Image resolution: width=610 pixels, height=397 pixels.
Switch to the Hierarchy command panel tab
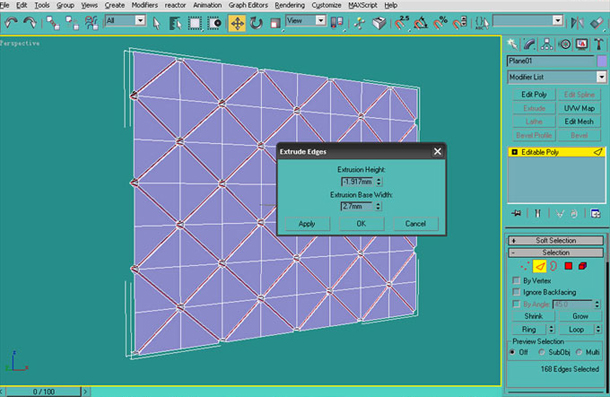547,44
